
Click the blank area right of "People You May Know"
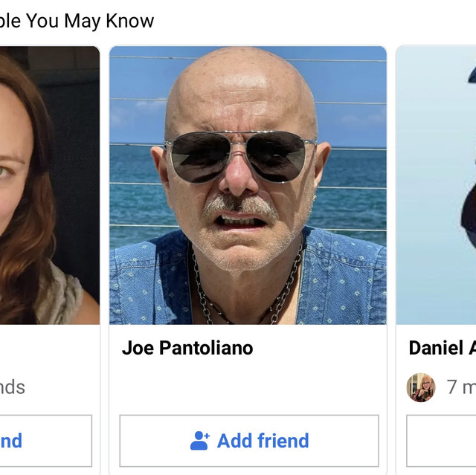click(312, 21)
